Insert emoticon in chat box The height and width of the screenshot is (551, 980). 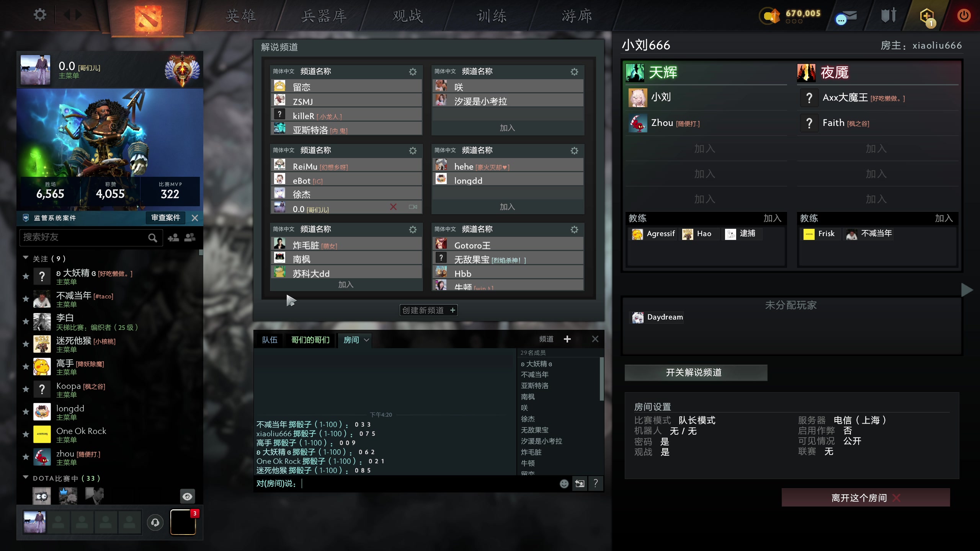564,484
